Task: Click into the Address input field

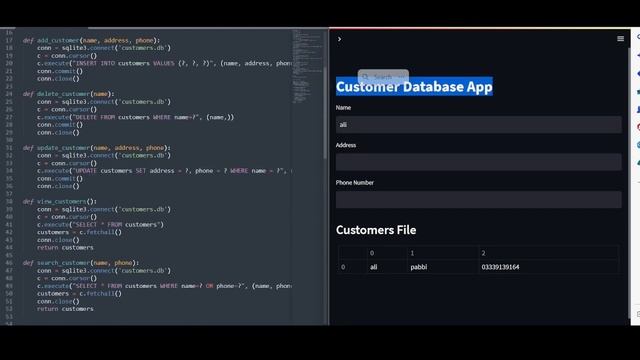Action: tap(478, 162)
